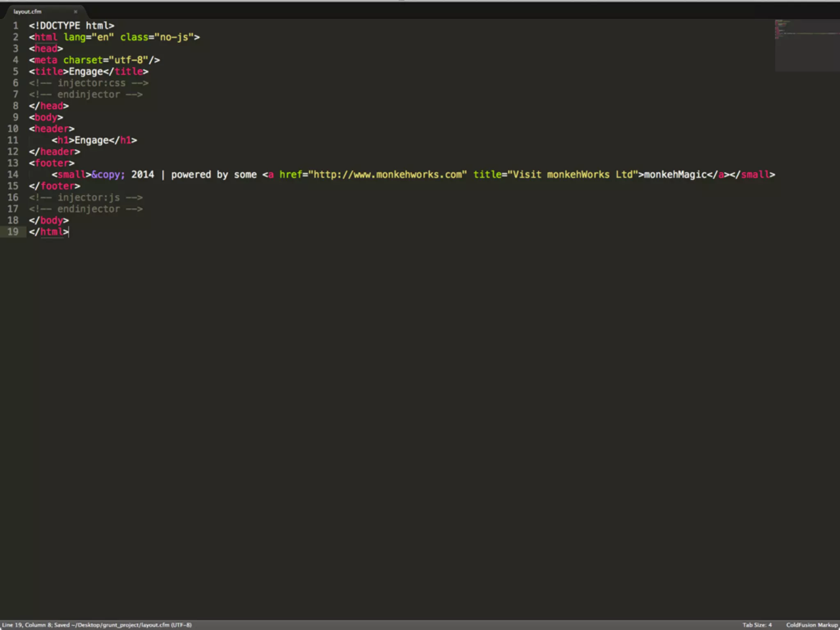Click the Engage text inside title tag
This screenshot has width=840, height=630.
click(x=86, y=72)
